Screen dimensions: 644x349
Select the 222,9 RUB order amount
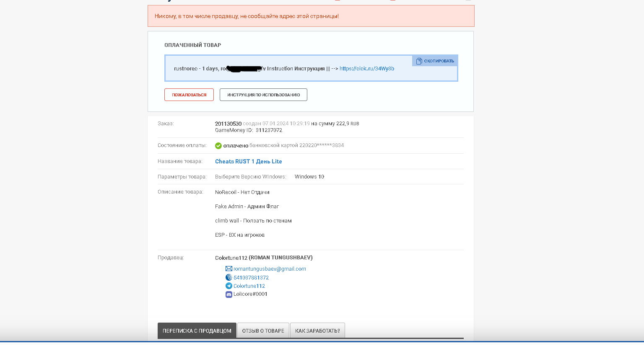348,124
